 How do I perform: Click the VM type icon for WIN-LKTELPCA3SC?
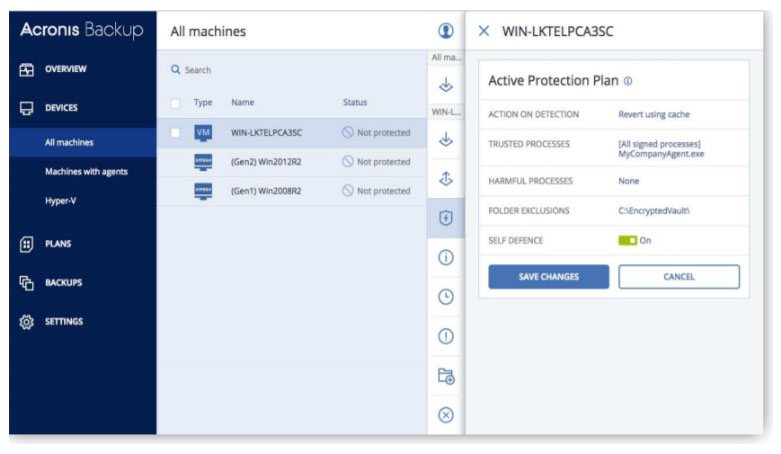coord(203,133)
